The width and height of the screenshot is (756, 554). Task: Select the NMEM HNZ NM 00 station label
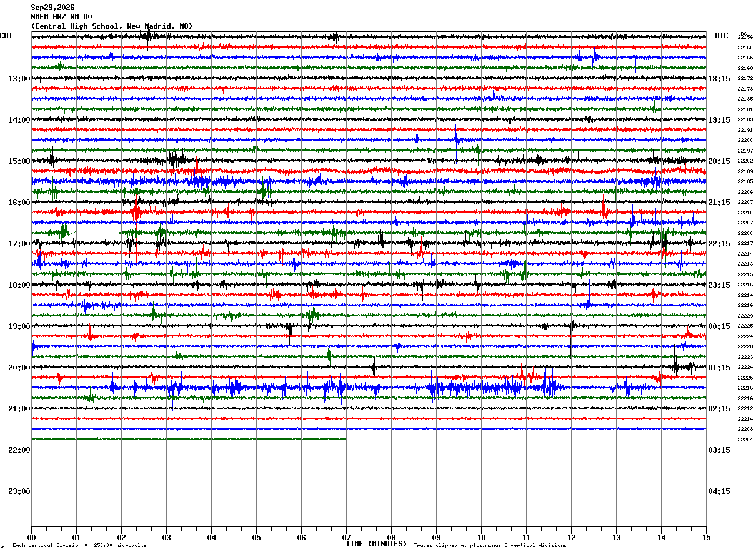(x=61, y=17)
